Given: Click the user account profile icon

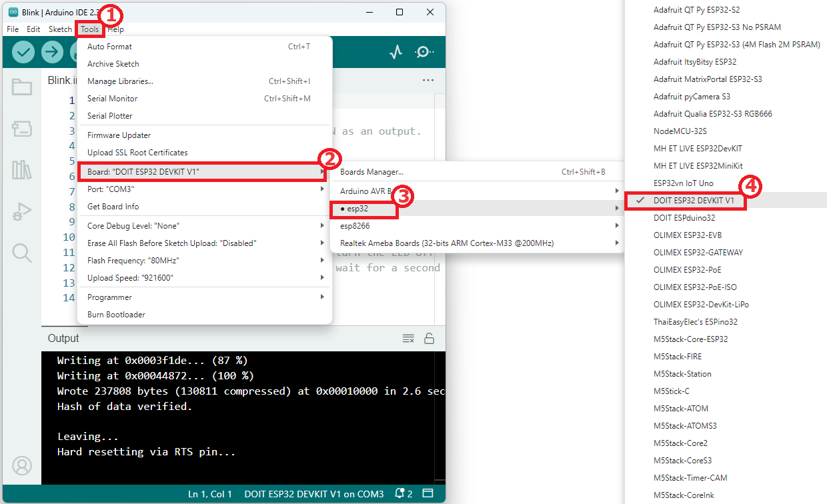Looking at the screenshot, I should point(22,465).
